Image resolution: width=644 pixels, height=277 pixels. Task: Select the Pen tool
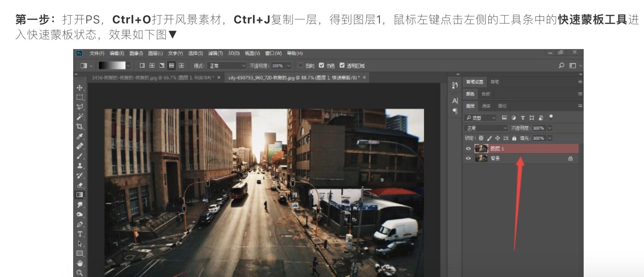(x=80, y=224)
